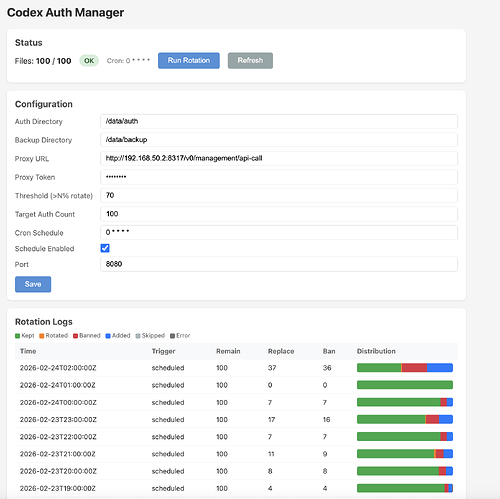Viewport: 500px width, 499px height.
Task: Focus the Auth Directory field
Action: [279, 121]
